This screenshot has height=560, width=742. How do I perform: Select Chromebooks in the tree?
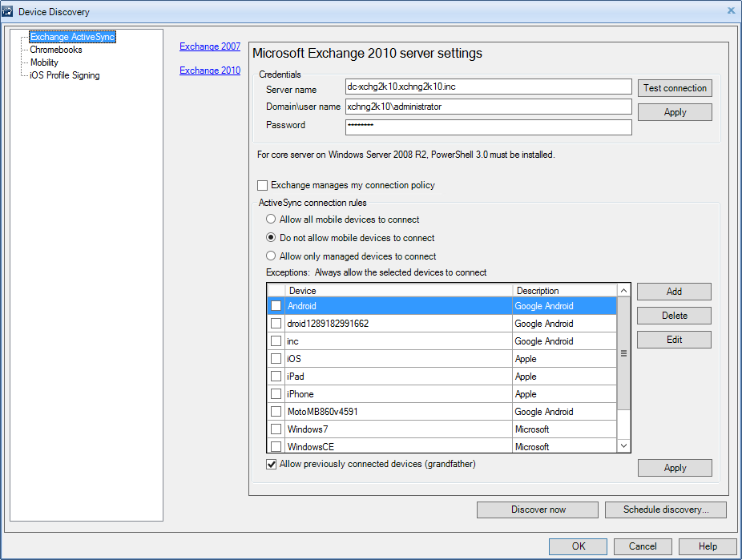[56, 50]
